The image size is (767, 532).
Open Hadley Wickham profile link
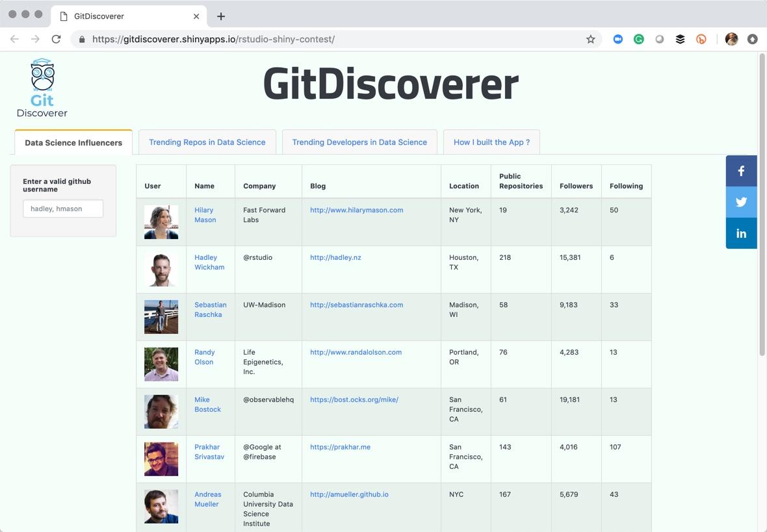209,262
